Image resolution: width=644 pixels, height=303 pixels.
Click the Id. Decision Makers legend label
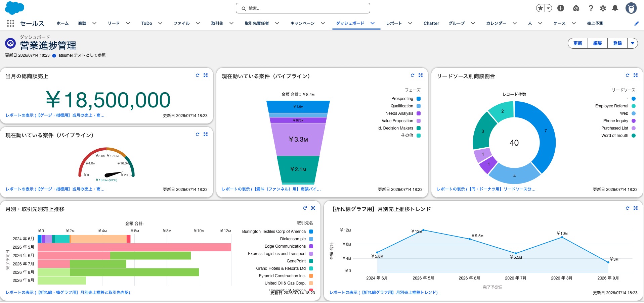coord(395,128)
